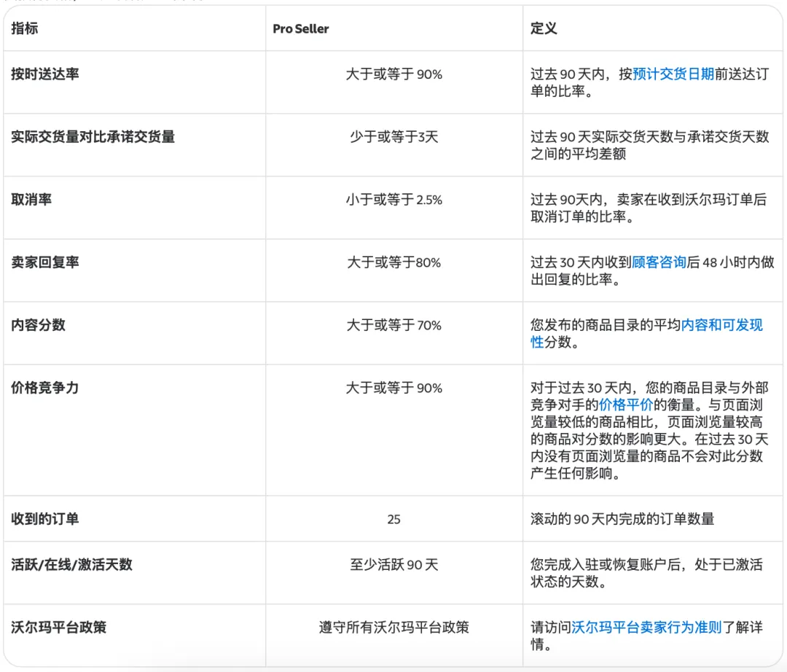Click the 滚动的 90 天内完成的订单数量 definition

(622, 519)
